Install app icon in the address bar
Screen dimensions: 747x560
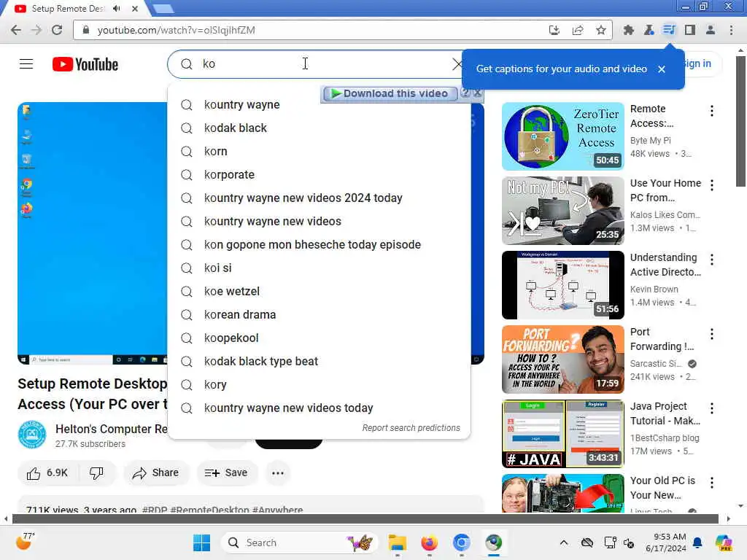click(554, 30)
